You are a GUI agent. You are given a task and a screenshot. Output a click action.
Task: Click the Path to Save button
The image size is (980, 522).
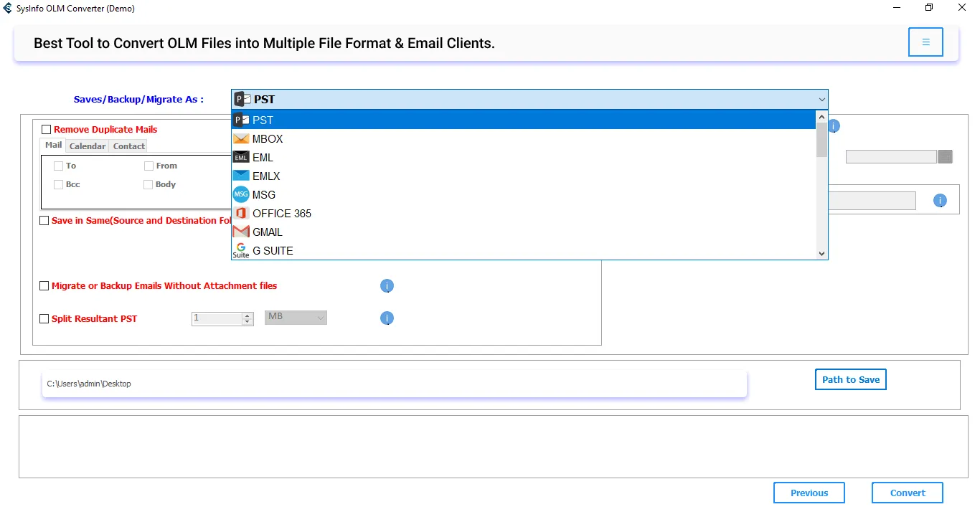[850, 379]
